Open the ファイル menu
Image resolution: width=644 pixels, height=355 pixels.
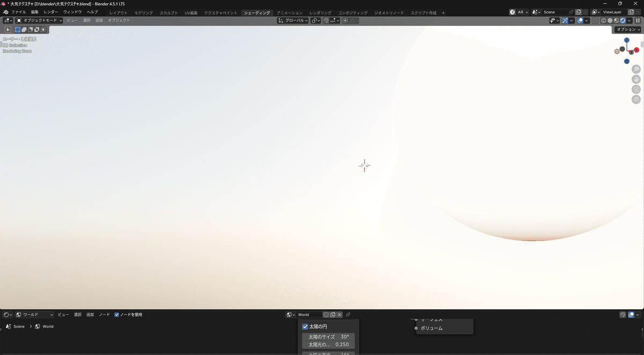click(x=19, y=12)
